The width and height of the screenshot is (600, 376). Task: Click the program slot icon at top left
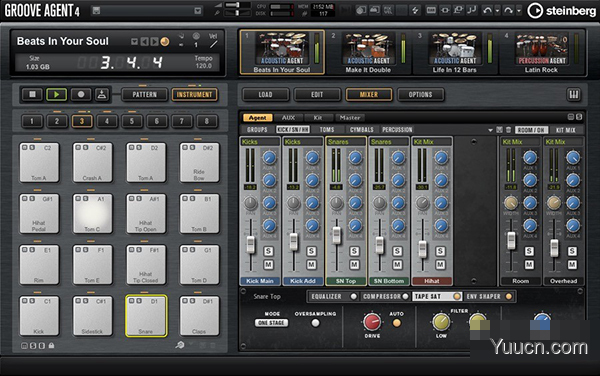(96, 11)
